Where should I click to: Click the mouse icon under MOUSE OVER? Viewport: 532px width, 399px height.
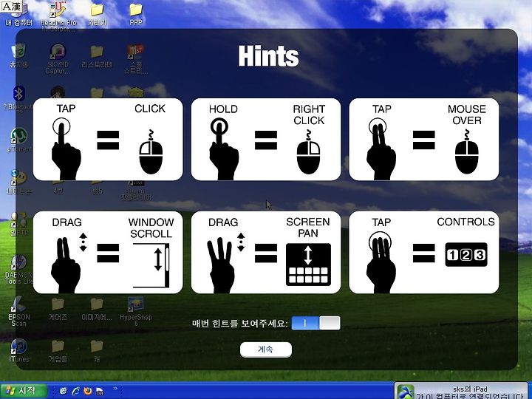coord(467,152)
